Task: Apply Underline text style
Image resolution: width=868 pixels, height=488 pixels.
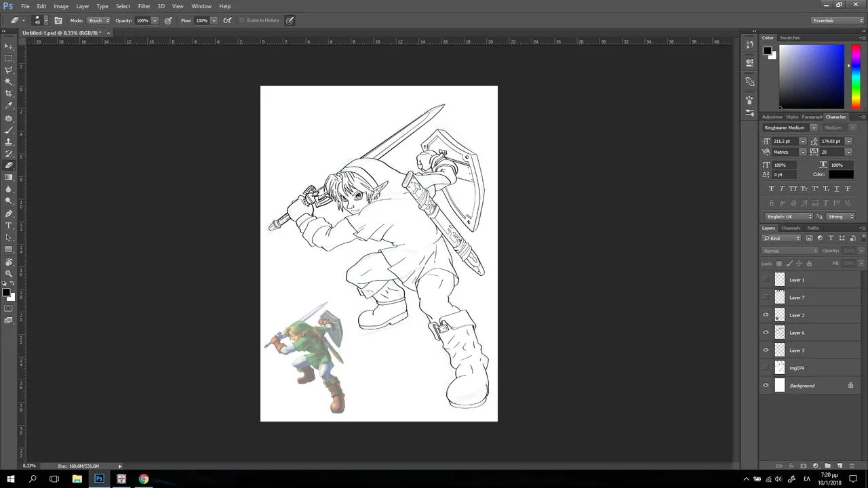Action: [837, 188]
